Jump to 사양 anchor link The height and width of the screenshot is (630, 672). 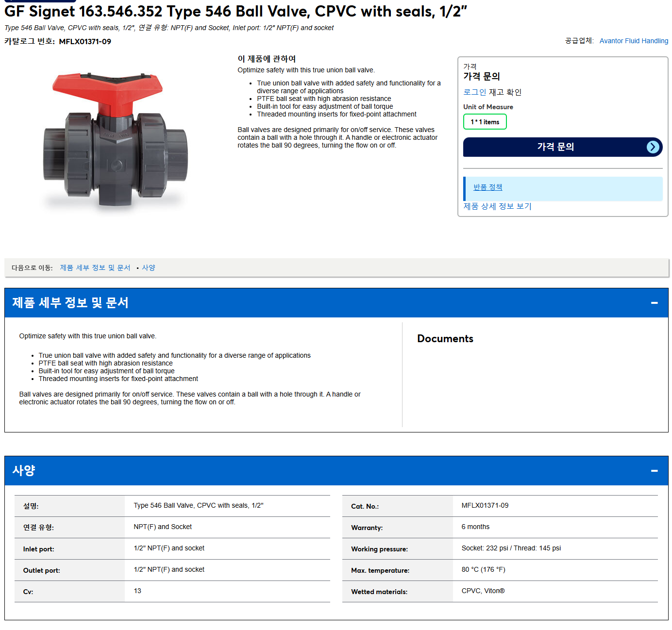[x=149, y=268]
